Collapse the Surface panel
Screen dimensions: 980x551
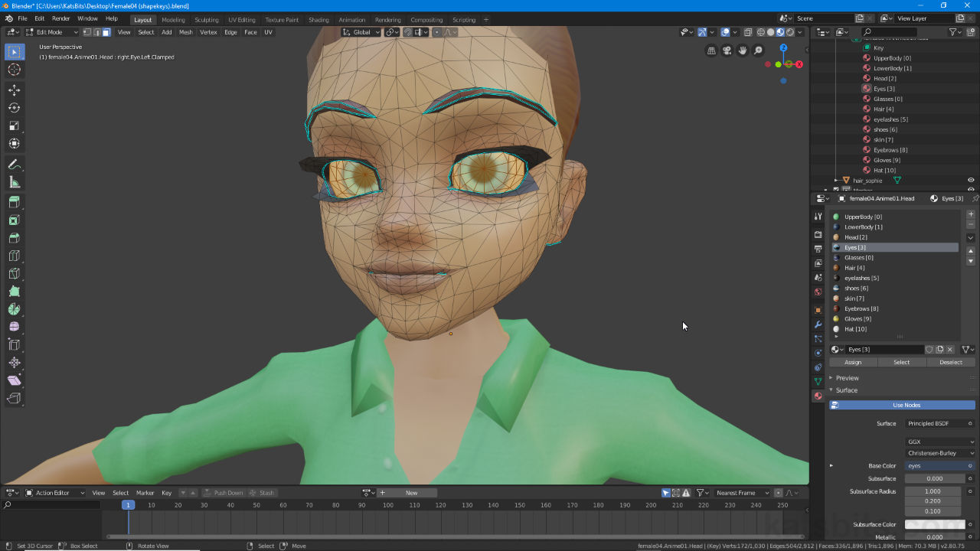846,390
